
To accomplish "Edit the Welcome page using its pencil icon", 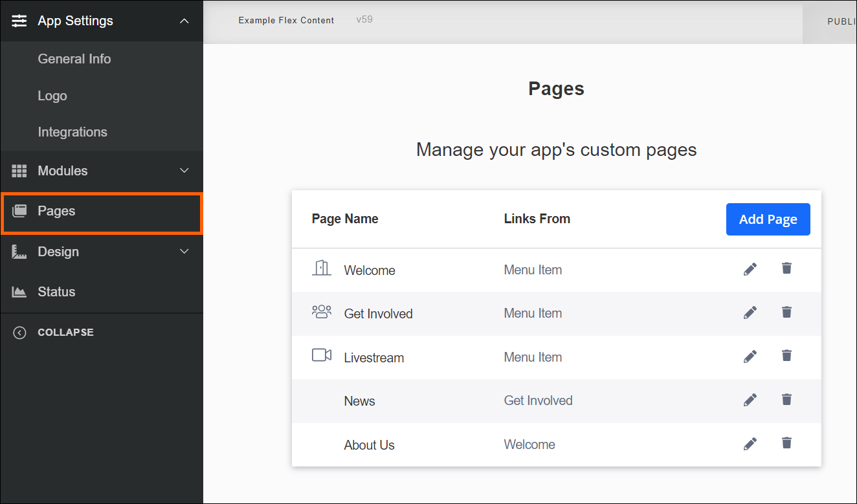I will tap(750, 268).
